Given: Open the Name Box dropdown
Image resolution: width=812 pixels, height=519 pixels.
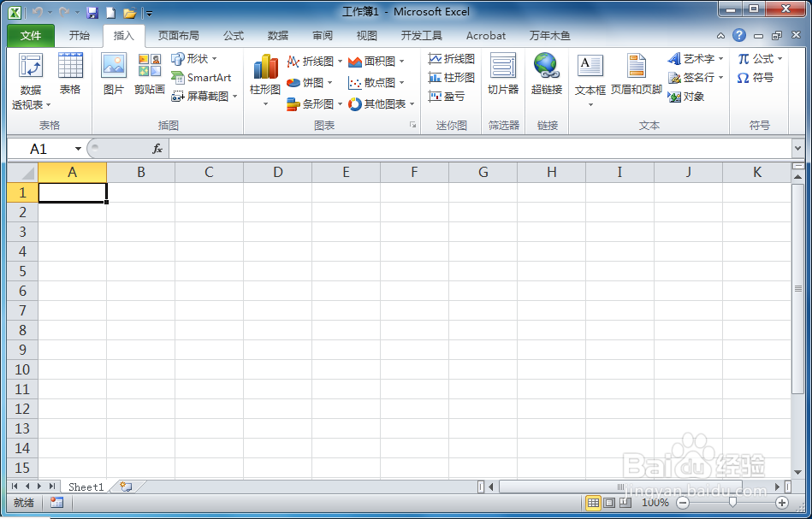Looking at the screenshot, I should click(78, 149).
